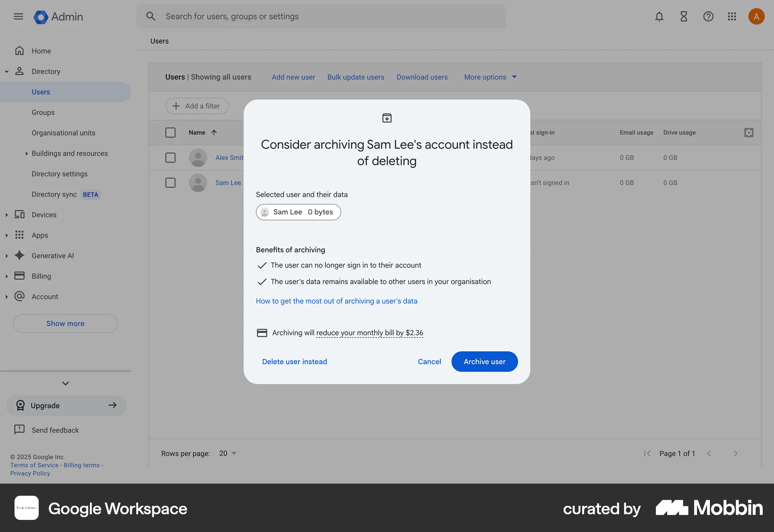Expand the Billing section in sidebar
774x532 pixels.
tap(6, 276)
